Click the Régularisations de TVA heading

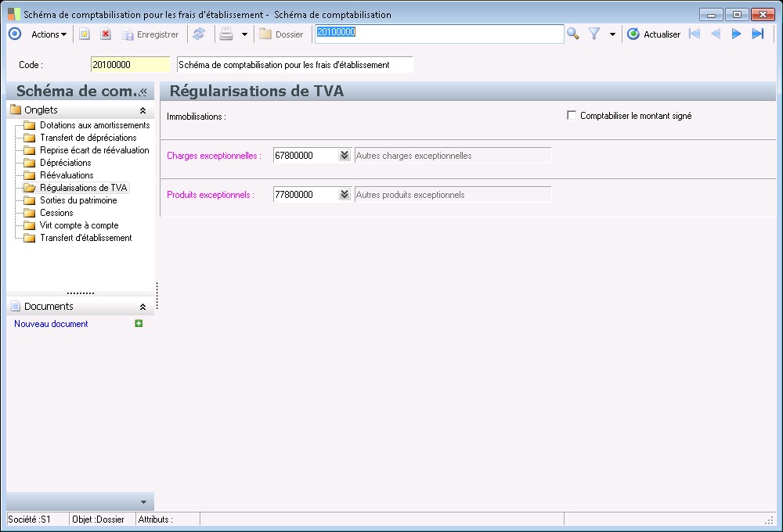pos(257,92)
